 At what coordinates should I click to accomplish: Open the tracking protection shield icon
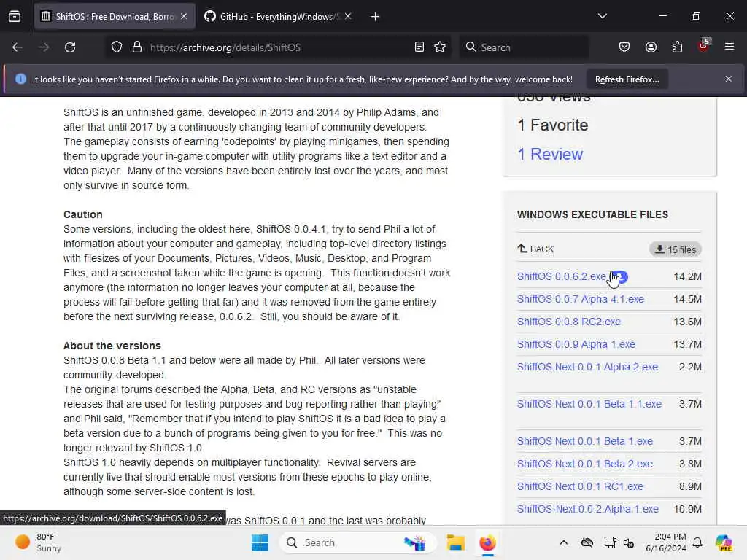[117, 47]
